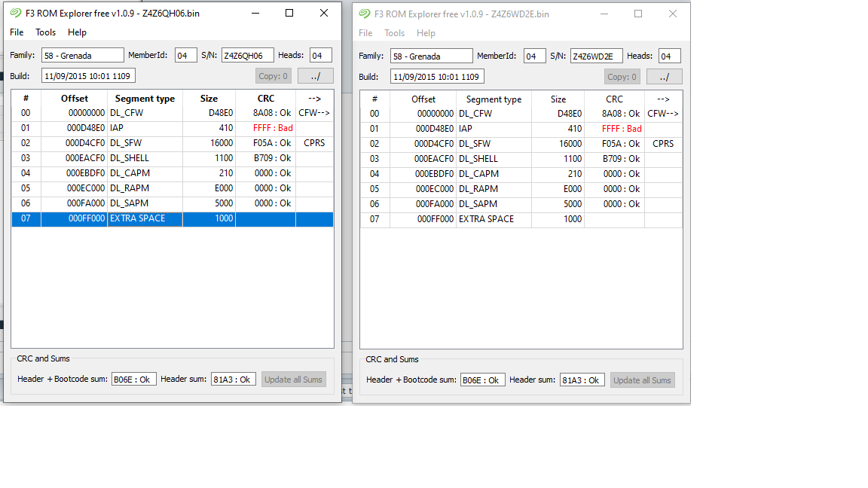Click CFW--> cell in Z4Z6QH06.bin window
This screenshot has height=488, width=868.
tap(314, 113)
